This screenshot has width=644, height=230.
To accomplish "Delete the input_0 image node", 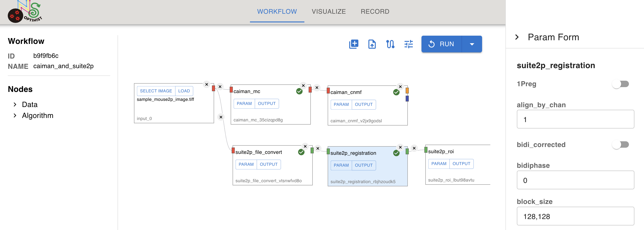I will [x=207, y=85].
